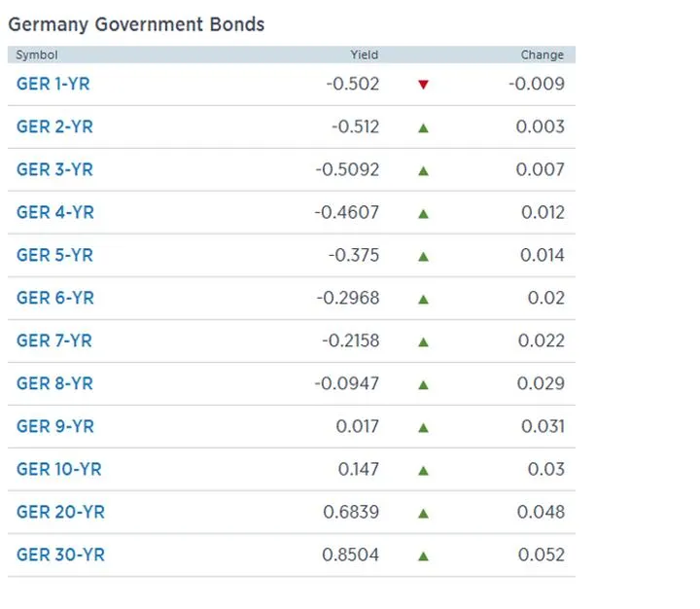Click the GER 20-YR yield value 0.6839
The image size is (700, 609).
tap(351, 513)
